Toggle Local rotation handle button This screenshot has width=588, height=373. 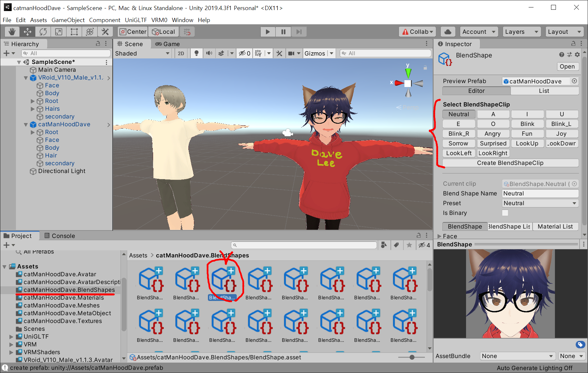(x=164, y=32)
